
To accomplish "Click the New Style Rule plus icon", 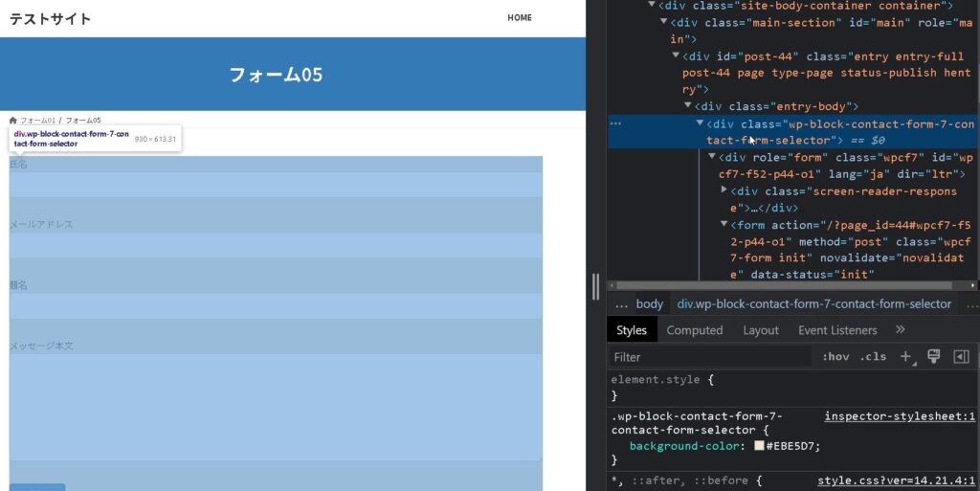I will click(x=905, y=356).
